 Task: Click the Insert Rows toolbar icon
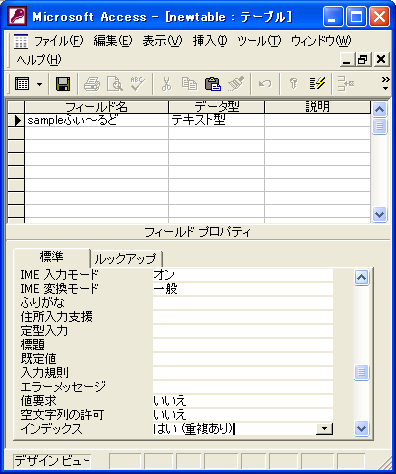pos(345,84)
